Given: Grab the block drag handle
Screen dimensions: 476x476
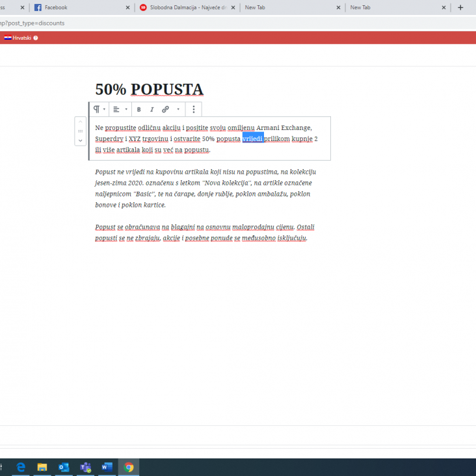Looking at the screenshot, I should pyautogui.click(x=81, y=131).
